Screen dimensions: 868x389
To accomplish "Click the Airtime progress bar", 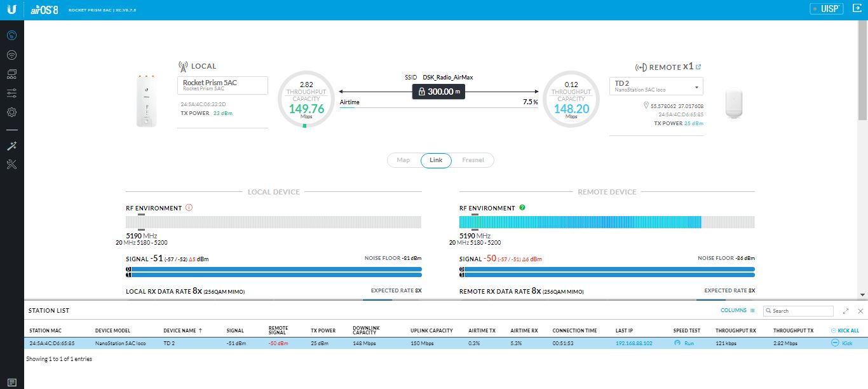I will 438,107.
